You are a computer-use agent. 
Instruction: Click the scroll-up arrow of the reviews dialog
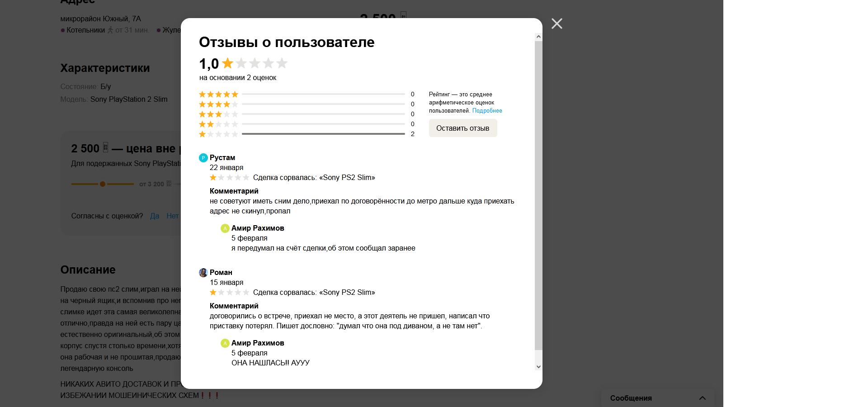[538, 37]
